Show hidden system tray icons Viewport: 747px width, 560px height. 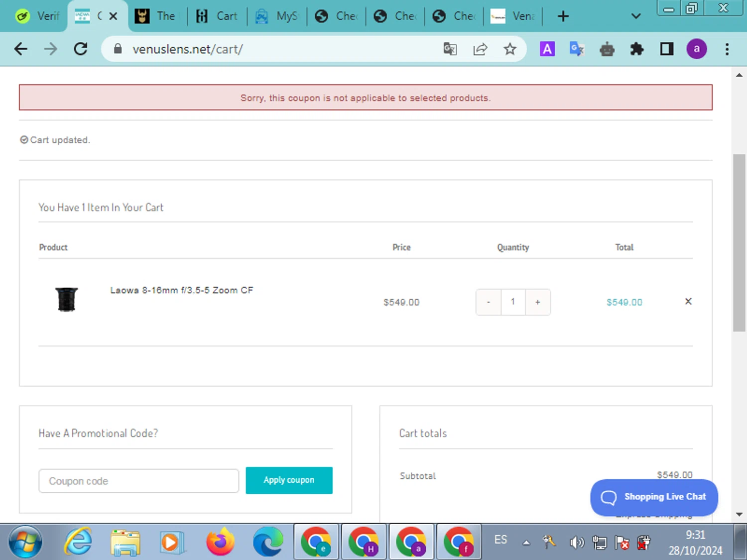pos(526,543)
